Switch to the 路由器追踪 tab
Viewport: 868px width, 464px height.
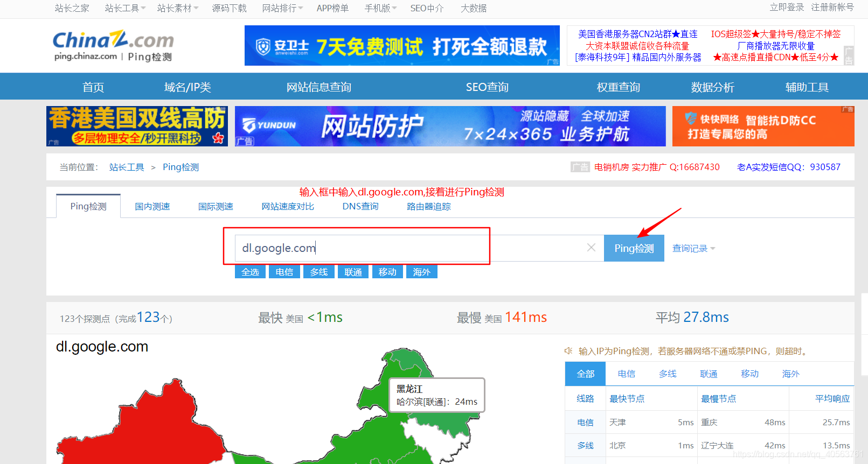(429, 206)
